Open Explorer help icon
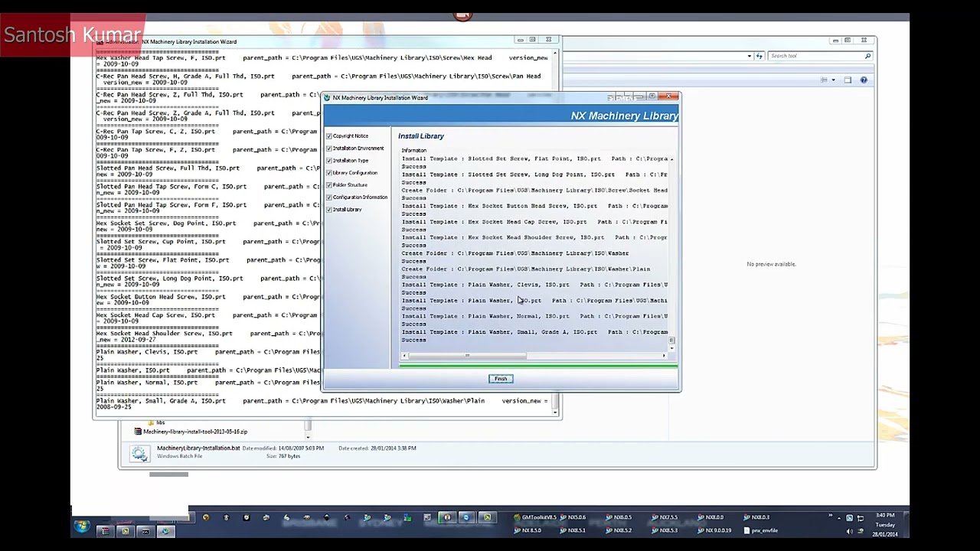This screenshot has height=551, width=980. [864, 80]
